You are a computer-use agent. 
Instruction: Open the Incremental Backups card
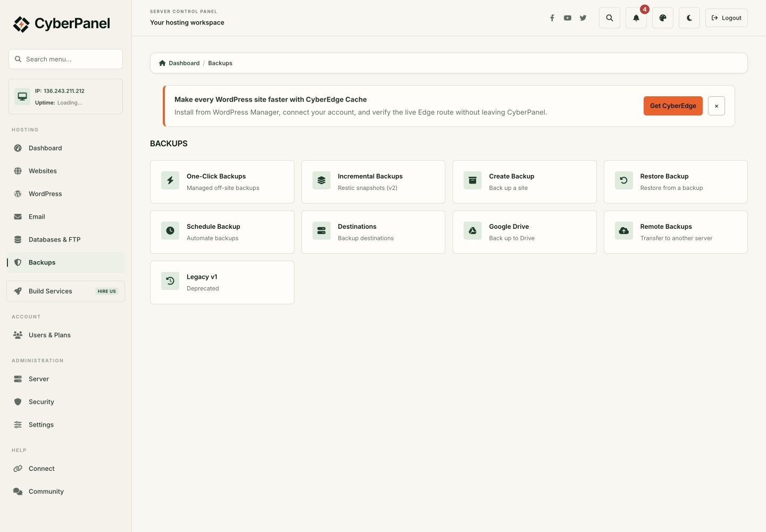[373, 182]
